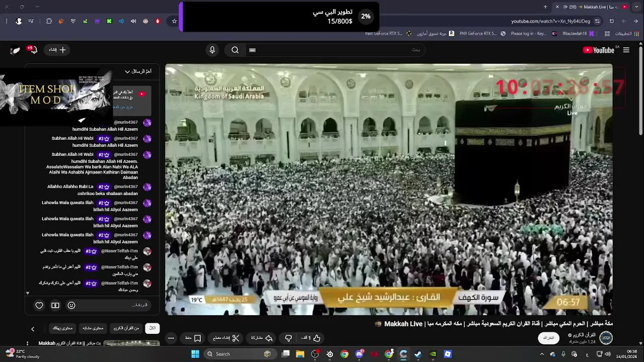Open the Discord taskbar icon
644x362 pixels.
click(x=359, y=354)
